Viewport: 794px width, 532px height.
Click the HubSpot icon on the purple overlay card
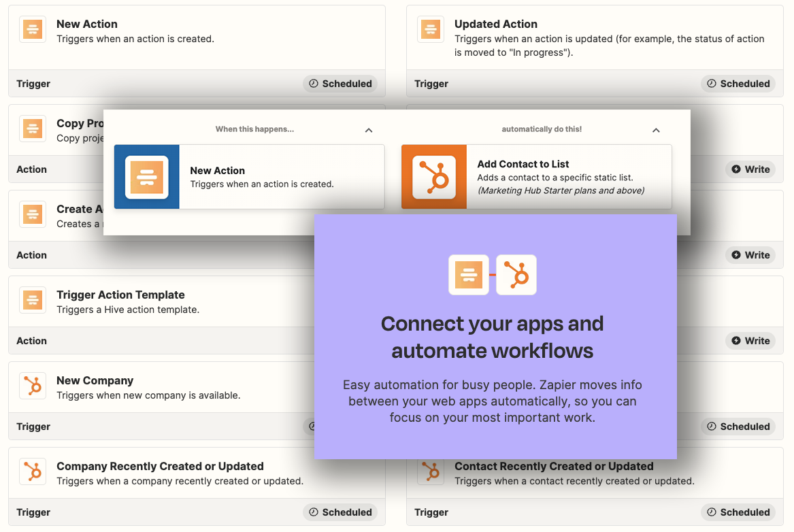[x=516, y=275]
